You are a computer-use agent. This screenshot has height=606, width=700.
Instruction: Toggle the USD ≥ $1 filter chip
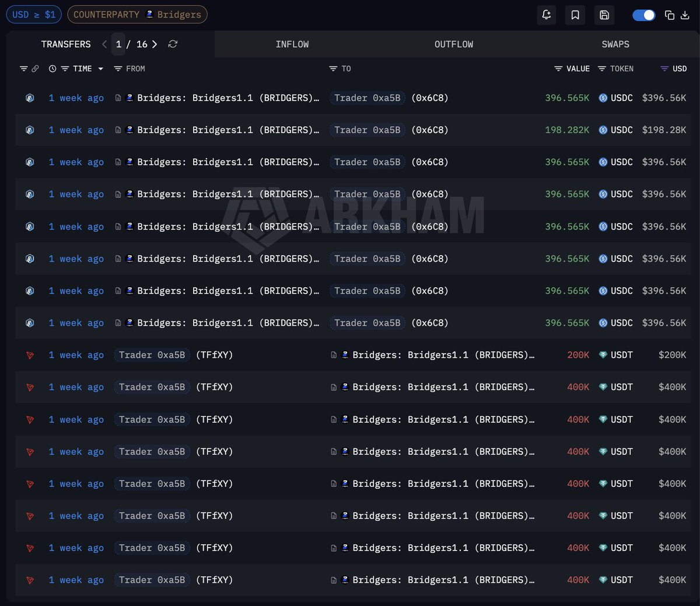coord(34,15)
